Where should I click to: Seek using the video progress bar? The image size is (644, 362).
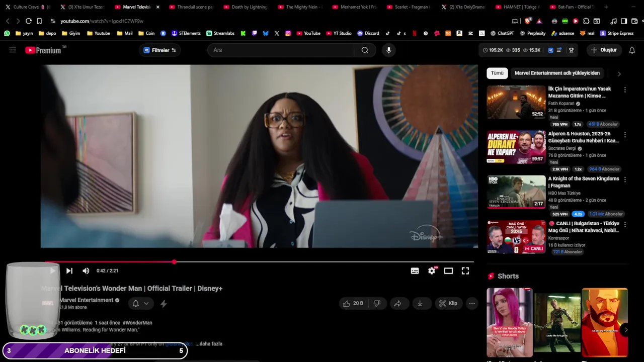pos(259,262)
